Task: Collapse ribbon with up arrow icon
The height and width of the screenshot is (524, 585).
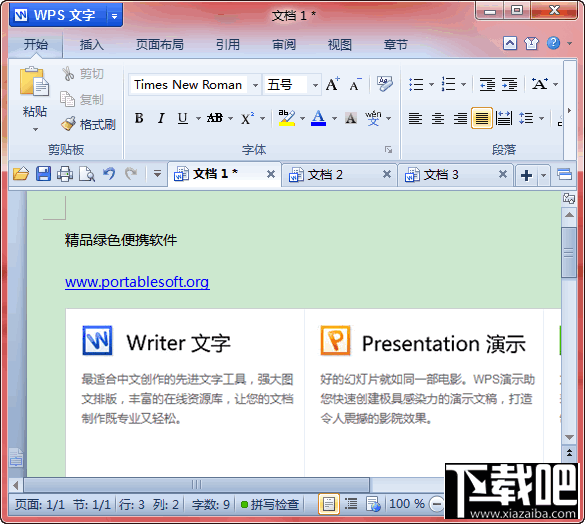Action: click(510, 43)
